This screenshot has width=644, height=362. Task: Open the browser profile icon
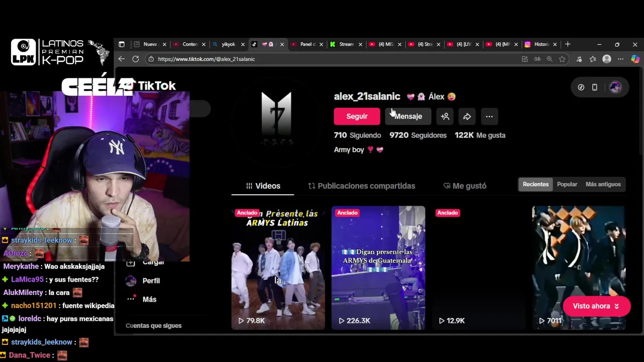tap(607, 59)
